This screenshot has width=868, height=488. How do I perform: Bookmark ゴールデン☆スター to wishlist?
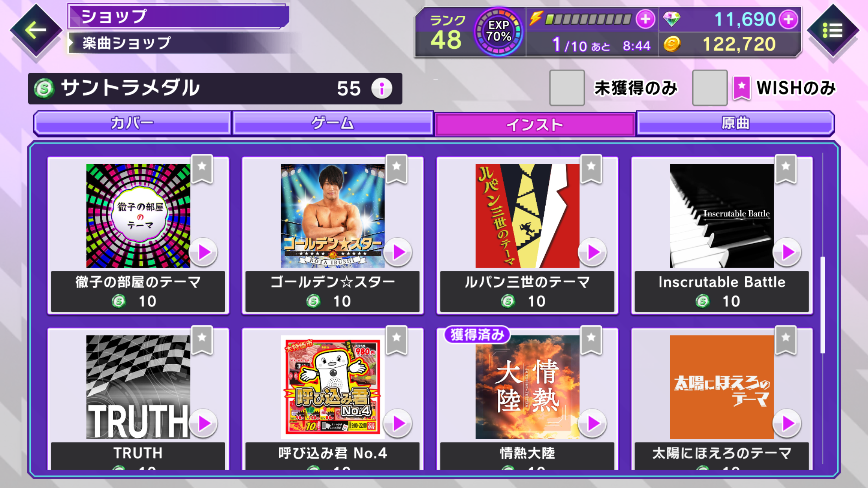pyautogui.click(x=397, y=169)
